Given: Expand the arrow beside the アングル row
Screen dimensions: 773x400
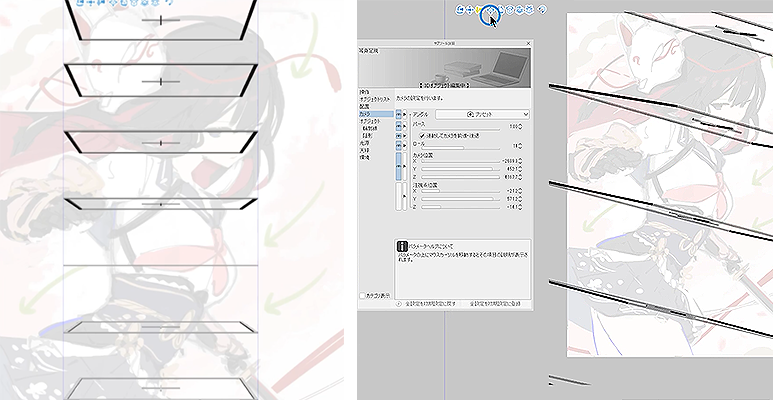Looking at the screenshot, I should pyautogui.click(x=405, y=114).
